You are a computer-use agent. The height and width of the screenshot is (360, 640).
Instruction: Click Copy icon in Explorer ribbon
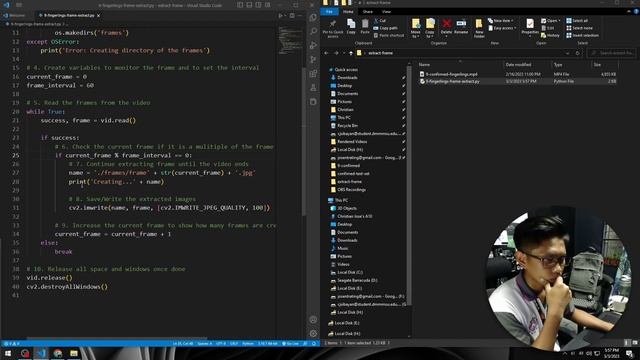click(351, 27)
